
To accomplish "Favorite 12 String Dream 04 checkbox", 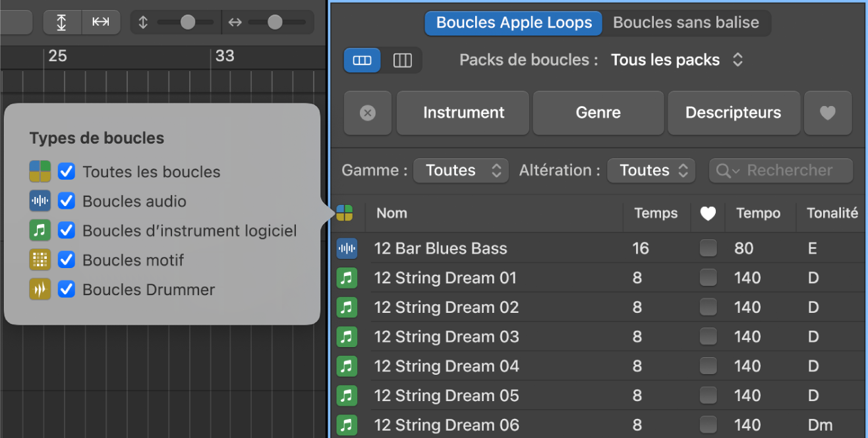I will [708, 366].
